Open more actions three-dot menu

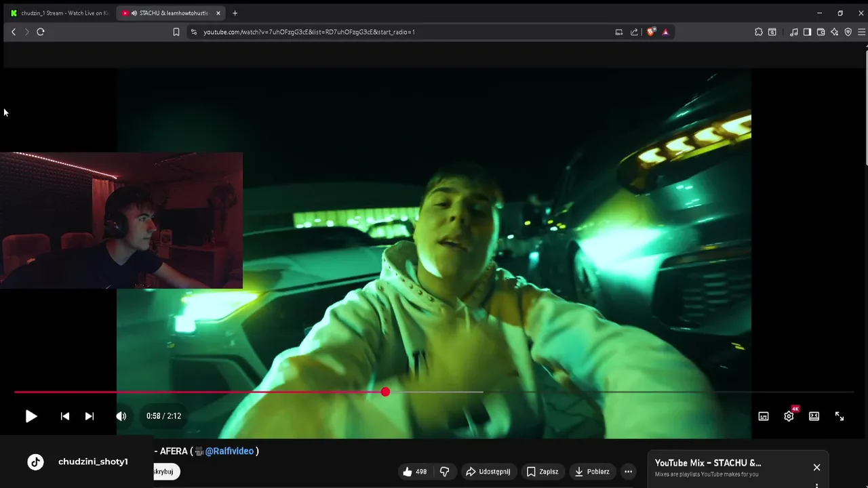coord(629,472)
